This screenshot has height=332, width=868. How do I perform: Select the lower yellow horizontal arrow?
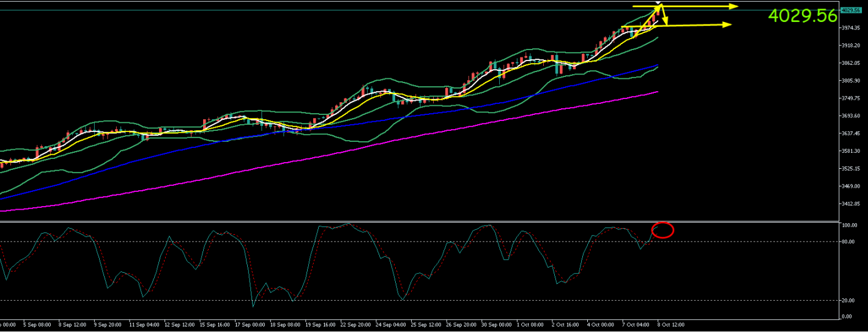pos(697,25)
